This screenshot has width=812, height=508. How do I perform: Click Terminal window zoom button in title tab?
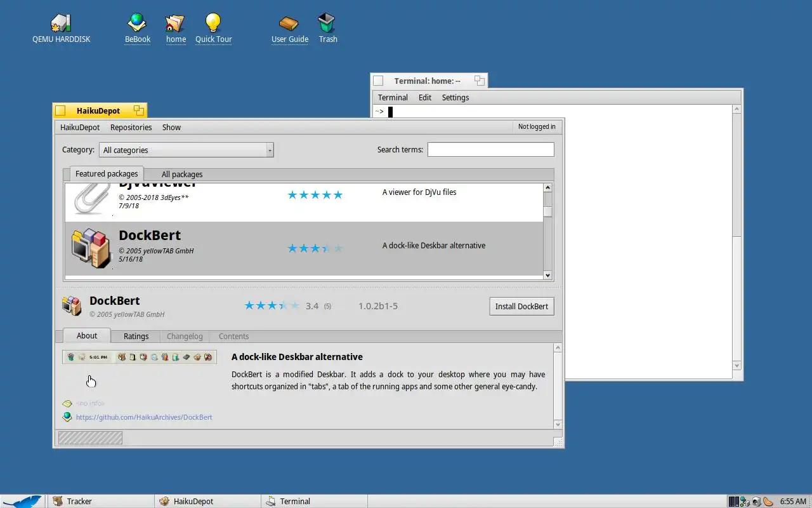[480, 81]
